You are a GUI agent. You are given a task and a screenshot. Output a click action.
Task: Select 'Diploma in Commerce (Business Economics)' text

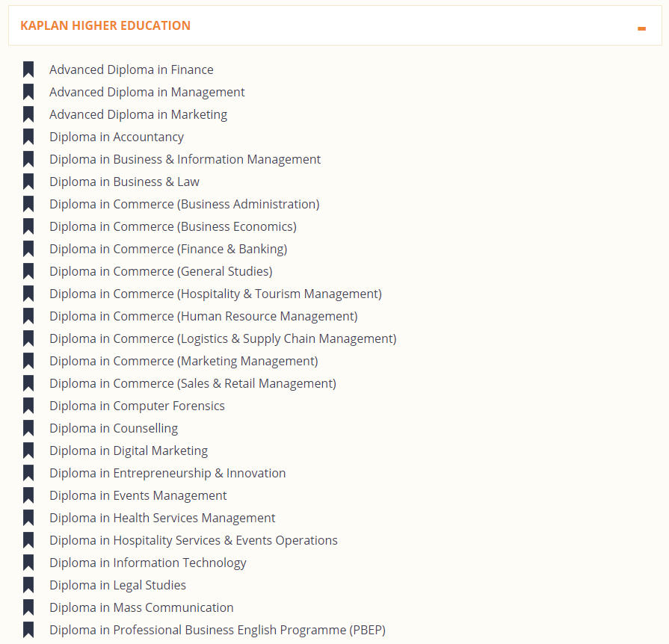tap(173, 226)
